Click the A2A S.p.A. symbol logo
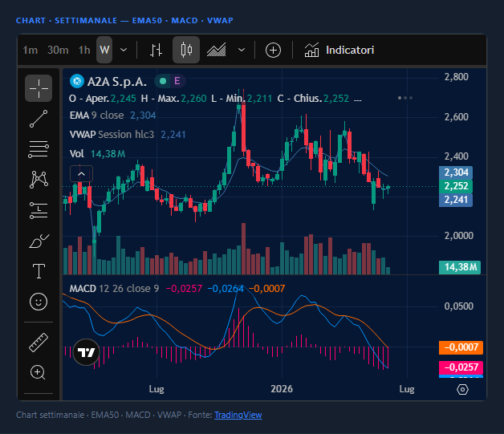The height and width of the screenshot is (434, 504). point(77,81)
